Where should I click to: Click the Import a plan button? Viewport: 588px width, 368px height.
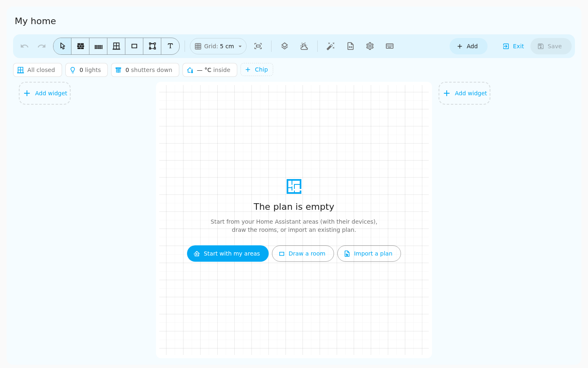[369, 254]
